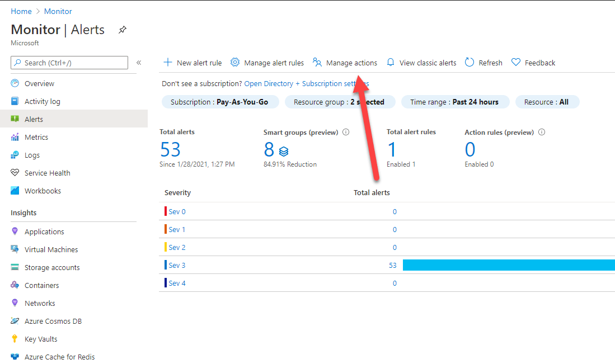Viewport: 615px width, 364px height.
Task: Open Manage alert rules gear icon
Action: point(235,63)
